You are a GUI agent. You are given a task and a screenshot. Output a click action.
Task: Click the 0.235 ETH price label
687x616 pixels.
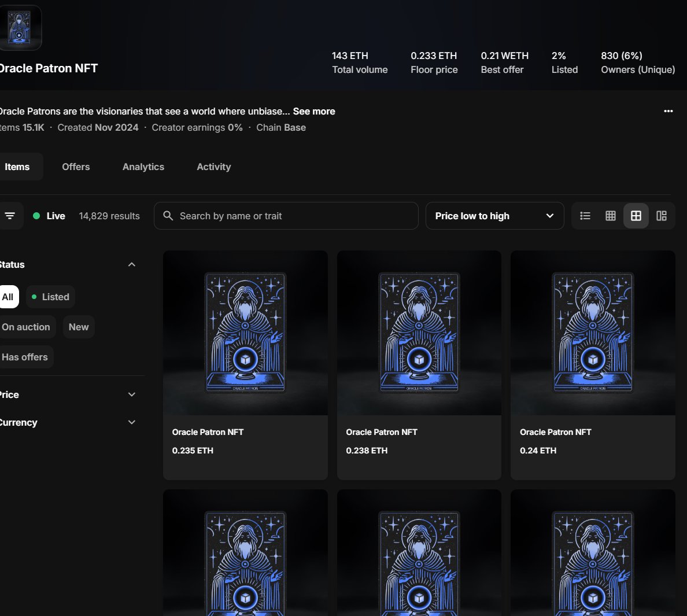click(193, 451)
